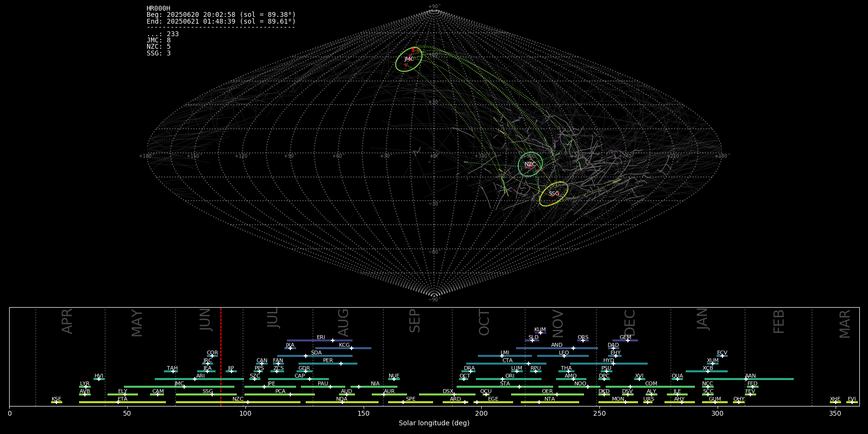Click the x-axis tick label 200
The width and height of the screenshot is (868, 434).
(x=481, y=413)
